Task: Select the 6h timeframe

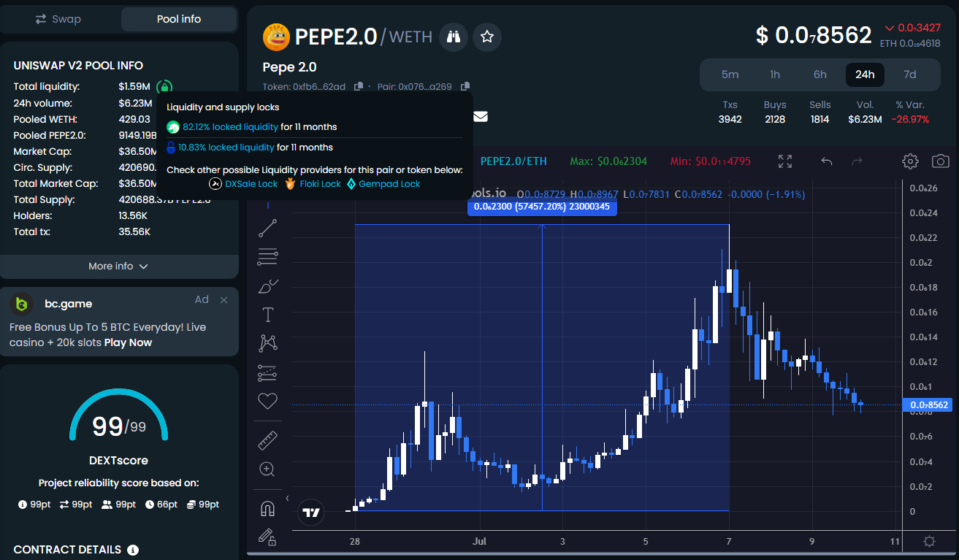Action: [x=820, y=74]
